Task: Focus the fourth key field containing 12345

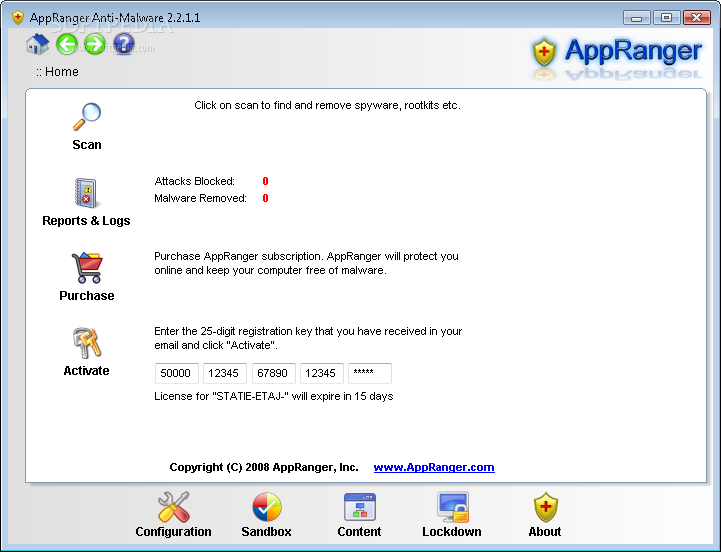Action: (x=322, y=373)
